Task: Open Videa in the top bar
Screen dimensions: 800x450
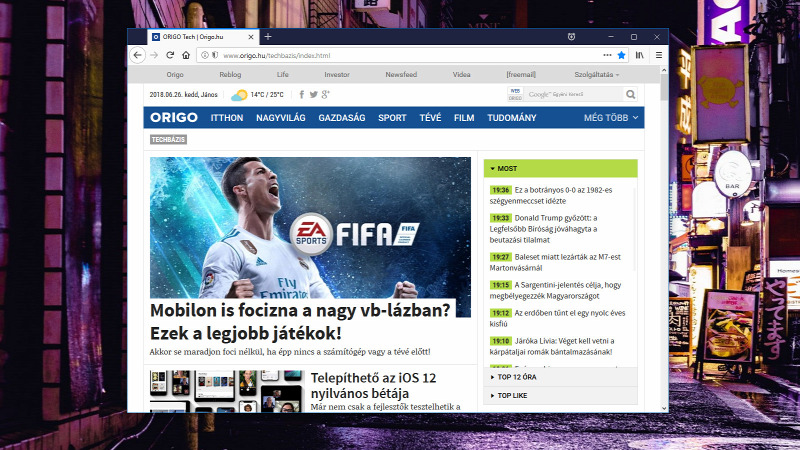Action: click(461, 74)
